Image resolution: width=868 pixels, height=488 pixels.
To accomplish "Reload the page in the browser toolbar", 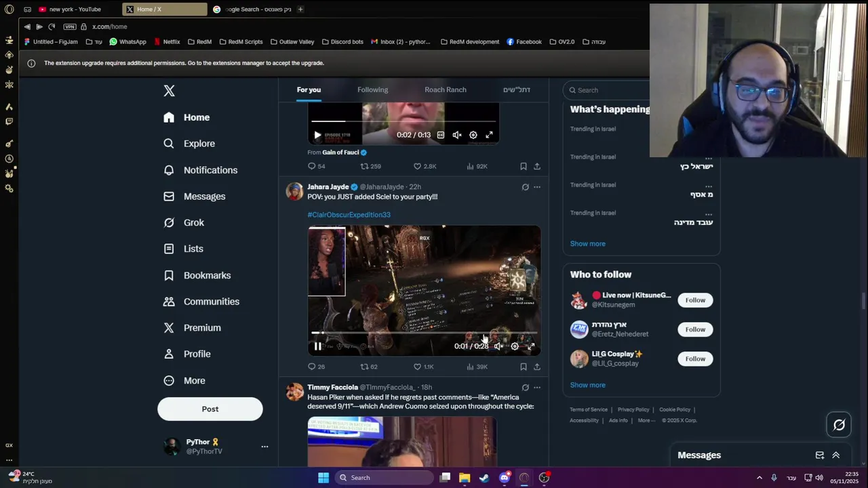I will [52, 26].
